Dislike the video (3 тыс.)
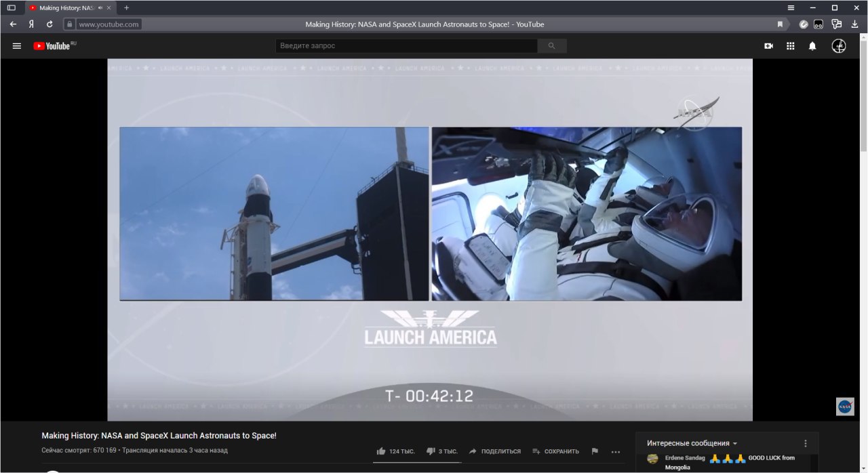Viewport: 868px width, 473px height. [442, 451]
